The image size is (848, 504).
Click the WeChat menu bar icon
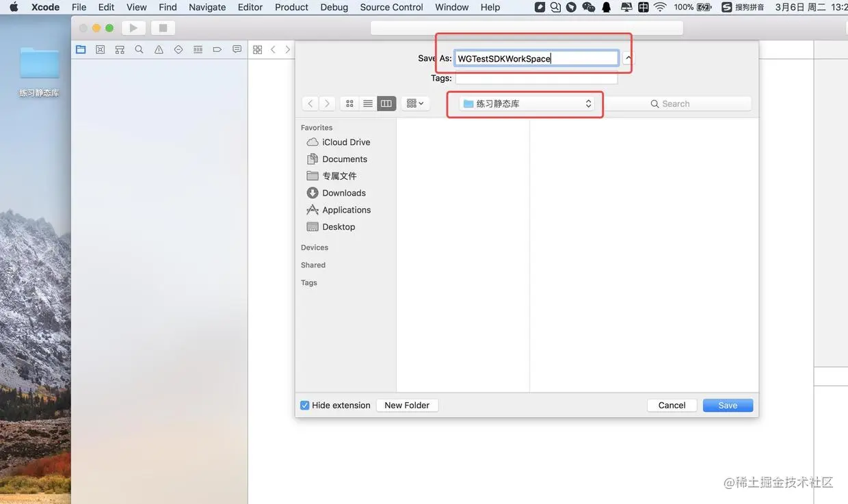pos(589,7)
